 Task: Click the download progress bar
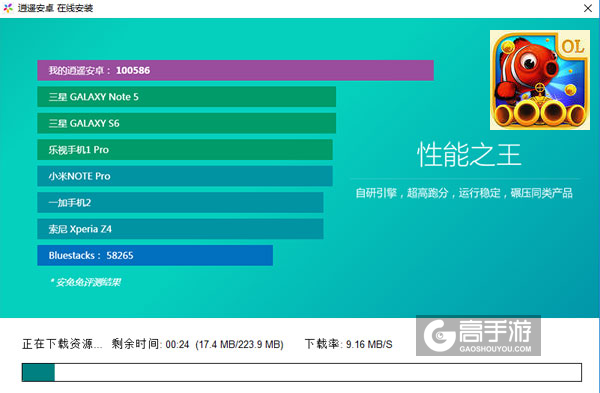tap(302, 372)
